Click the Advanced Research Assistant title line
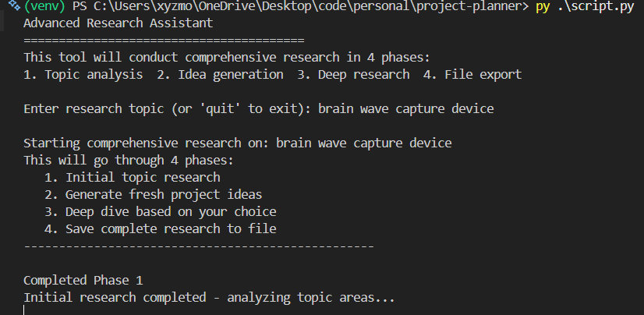644x315 pixels. point(119,23)
